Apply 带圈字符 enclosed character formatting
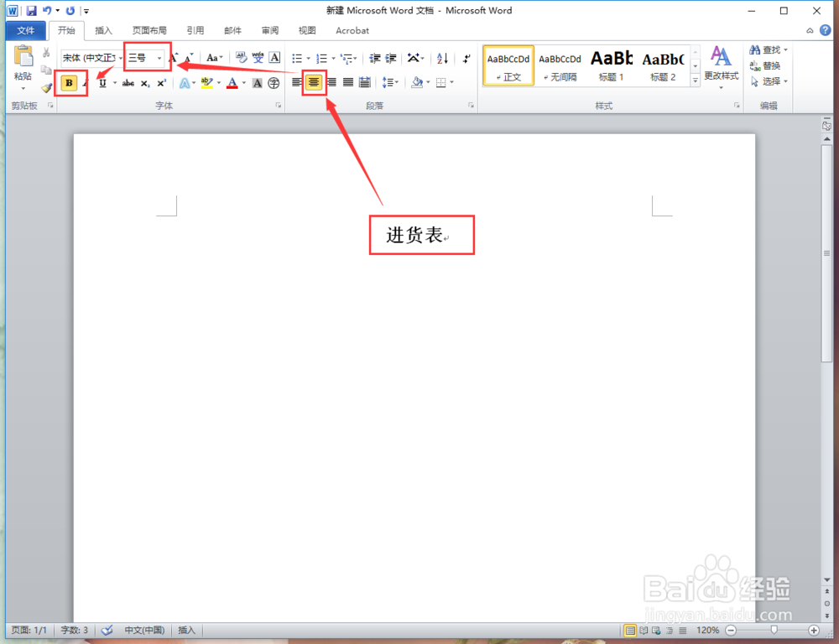Screen dimensions: 839x644 [x=274, y=83]
